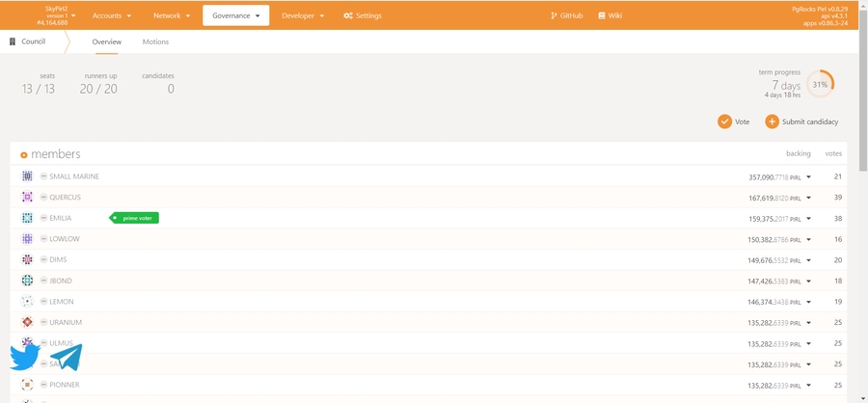The image size is (868, 403).
Task: Click the QUERCUS identicon avatar
Action: [x=28, y=198]
